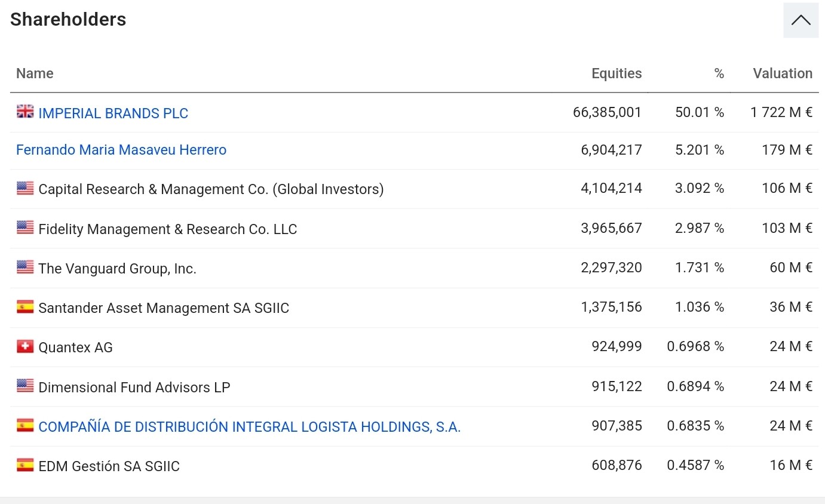Click Swiss flag beside Quantex AG

(25, 346)
